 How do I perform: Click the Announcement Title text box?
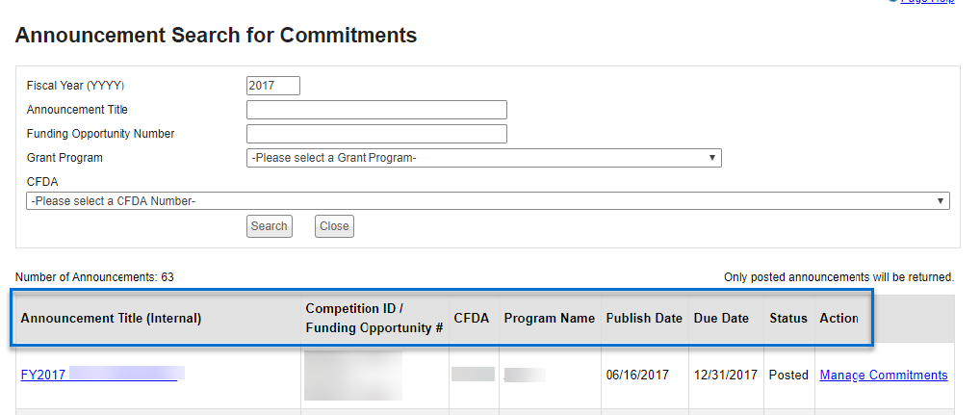point(376,110)
